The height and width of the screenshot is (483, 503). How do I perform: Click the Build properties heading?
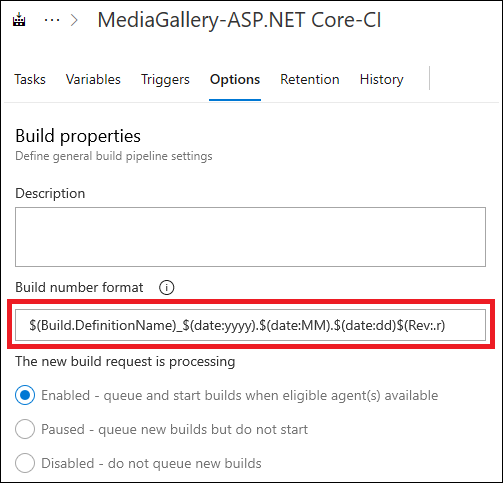coord(78,136)
